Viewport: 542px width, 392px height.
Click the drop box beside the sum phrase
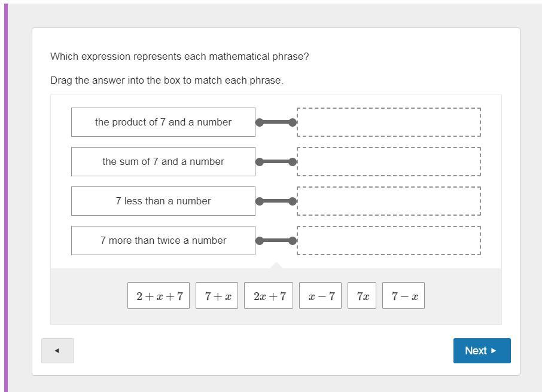(389, 162)
